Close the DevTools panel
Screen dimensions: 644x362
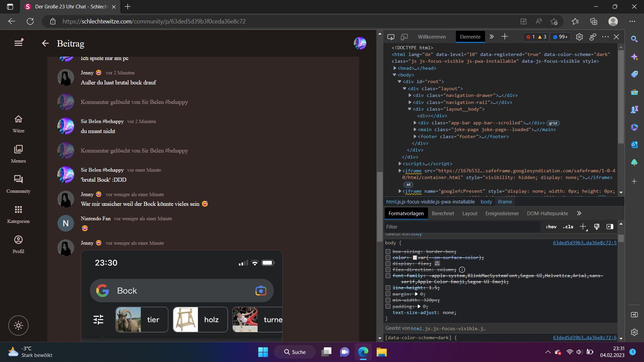[x=616, y=37]
